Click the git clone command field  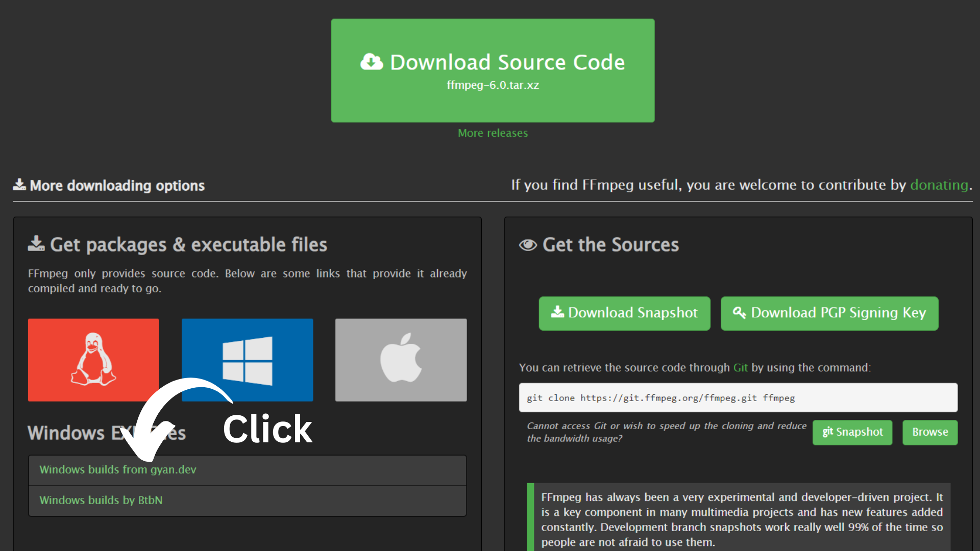point(738,397)
